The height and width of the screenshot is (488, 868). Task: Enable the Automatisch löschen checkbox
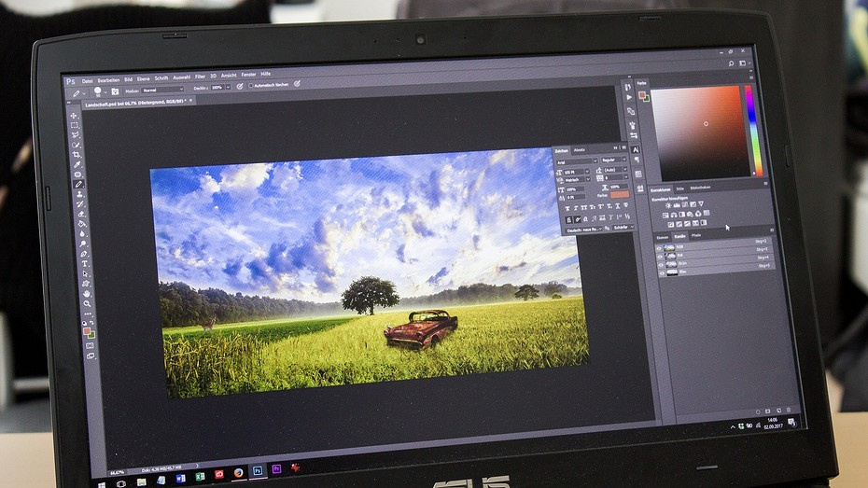[x=252, y=85]
